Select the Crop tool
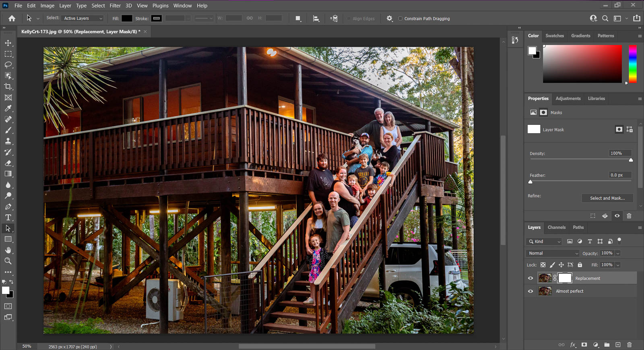Image resolution: width=644 pixels, height=350 pixels. 8,87
